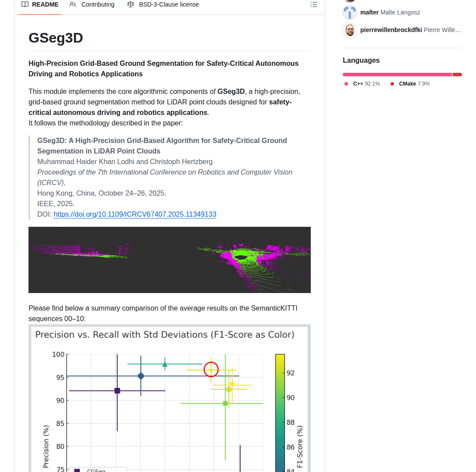The image size is (476, 472).
Task: Click the partially visible avatar at the top
Action: [349, 1]
